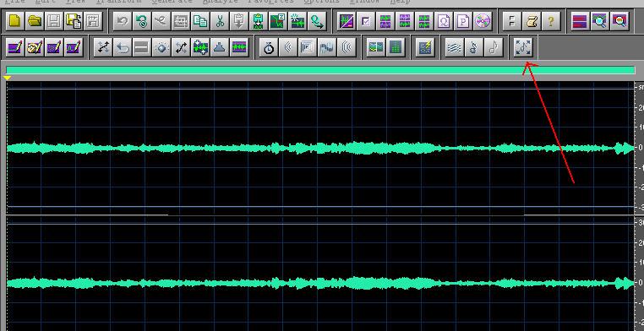644x331 pixels.
Task: Click the blue flask-shaped envelope icon
Action: point(220,48)
